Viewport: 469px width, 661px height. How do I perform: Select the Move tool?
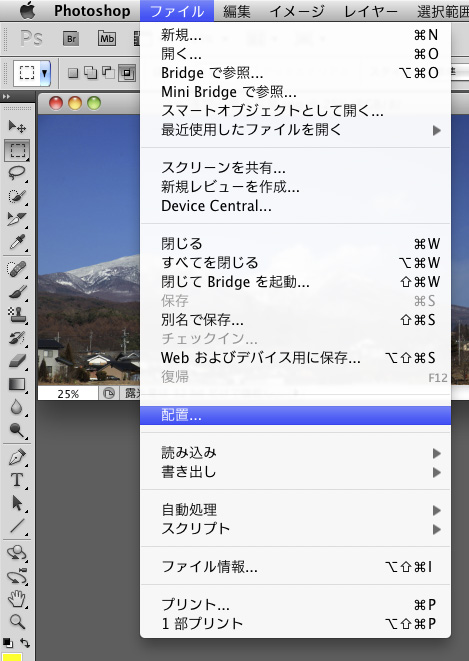point(17,126)
